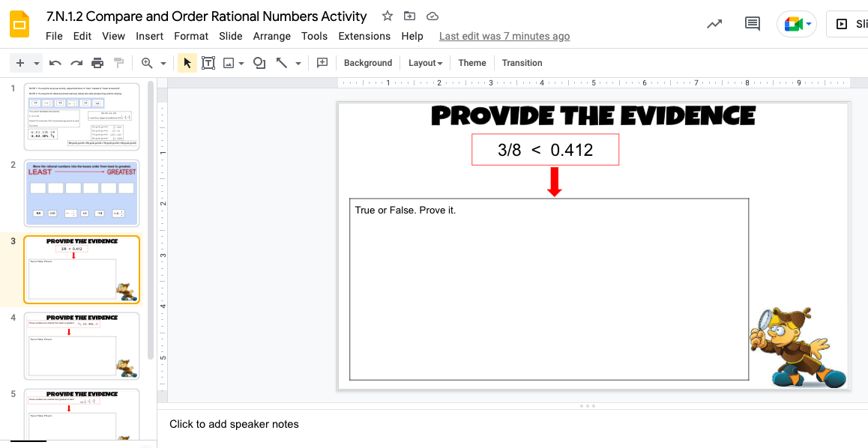Open comment history icon

pos(752,23)
